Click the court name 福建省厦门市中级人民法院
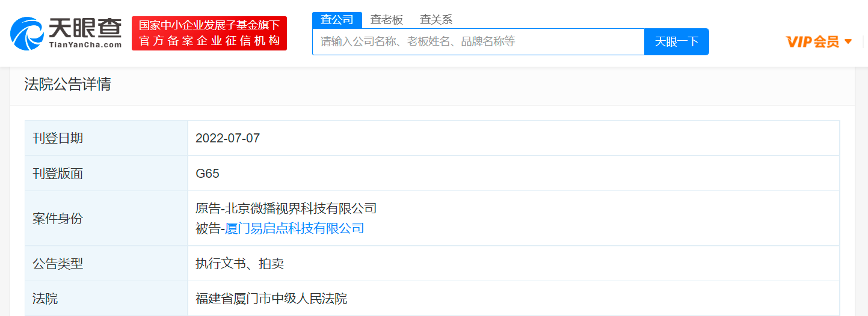Viewport: 868px width, 316px height. [x=271, y=299]
